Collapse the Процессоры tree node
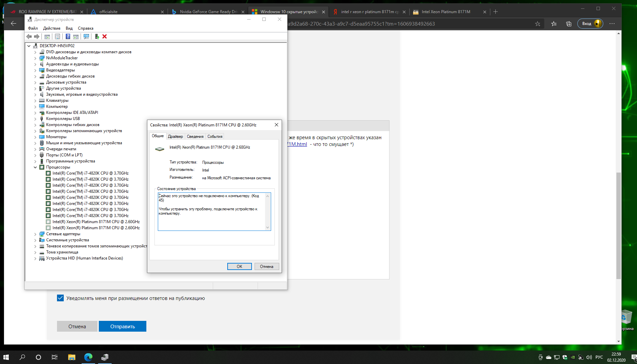Image resolution: width=637 pixels, height=364 pixels. [35, 167]
